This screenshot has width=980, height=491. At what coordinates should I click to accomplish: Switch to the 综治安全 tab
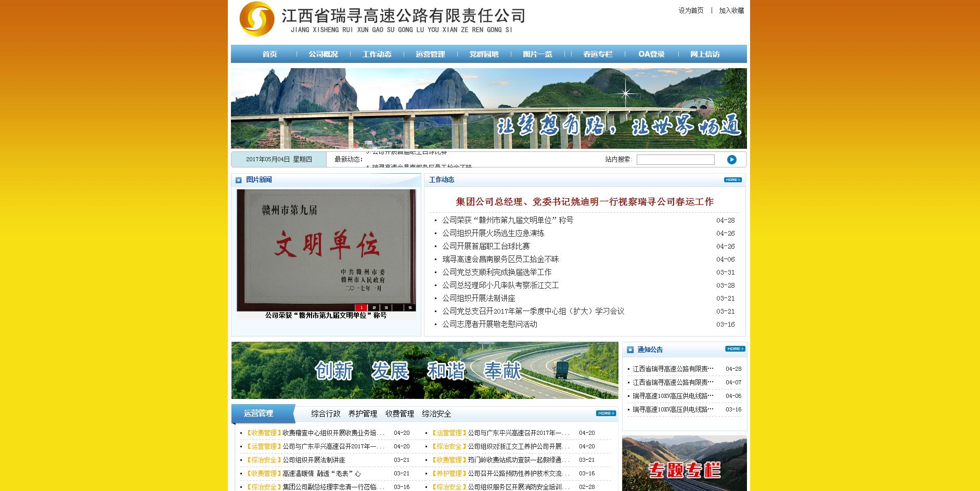(436, 414)
